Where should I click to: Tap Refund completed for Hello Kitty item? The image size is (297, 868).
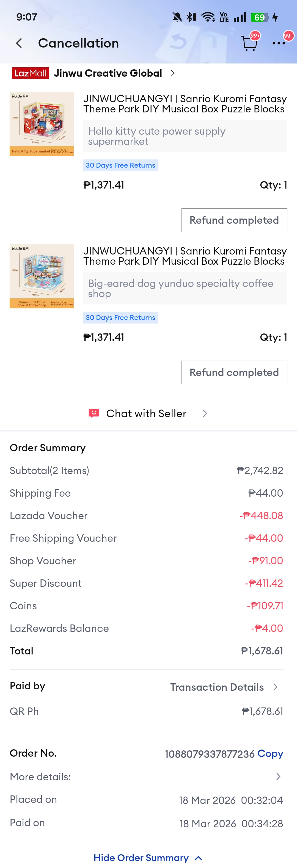click(x=234, y=220)
